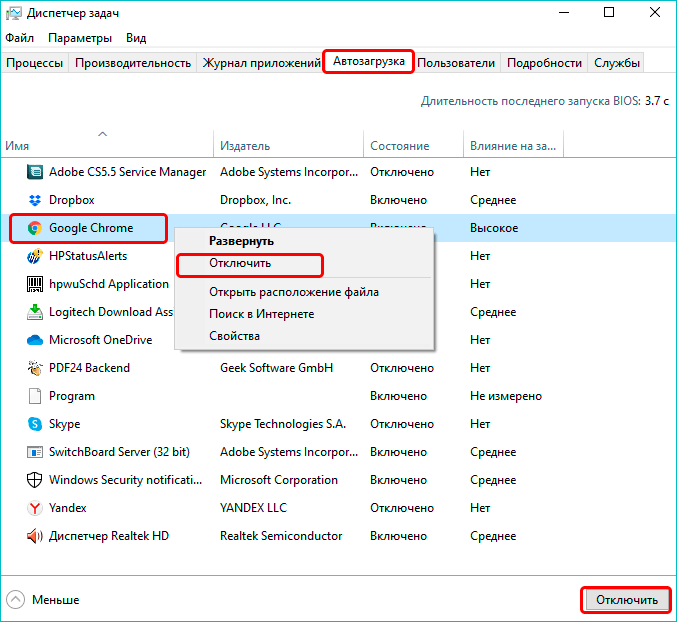Select the Adobe CS5.5 Service Manager name
Screen dimensions: 677x622
(127, 172)
